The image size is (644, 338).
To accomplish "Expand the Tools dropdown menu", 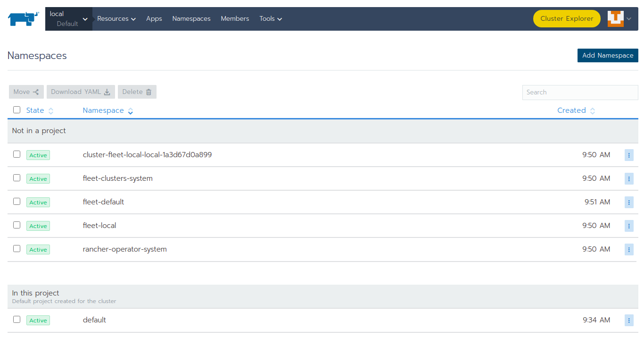I will 270,19.
